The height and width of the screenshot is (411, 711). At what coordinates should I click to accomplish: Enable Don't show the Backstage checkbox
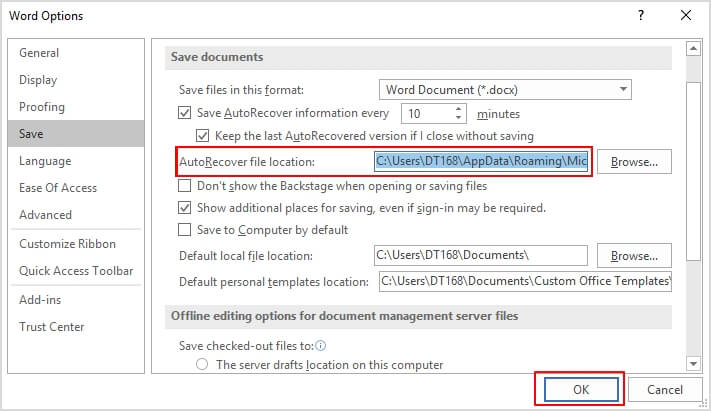click(184, 186)
